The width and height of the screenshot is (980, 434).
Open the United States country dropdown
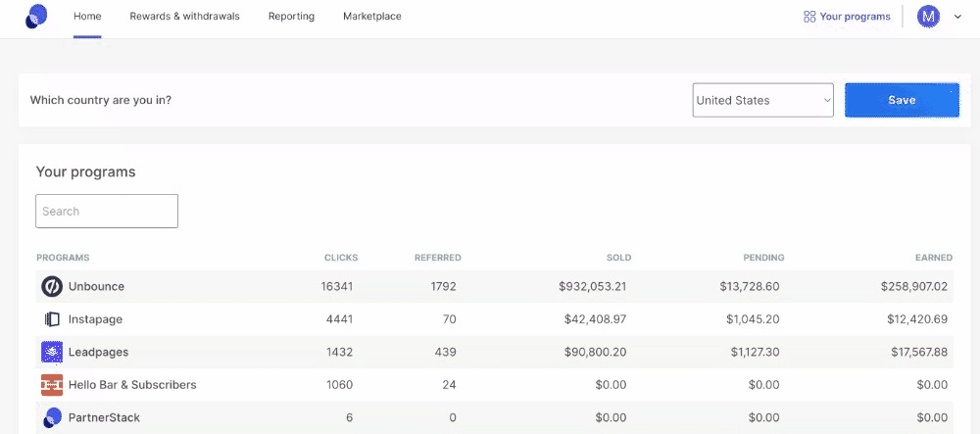(x=762, y=100)
